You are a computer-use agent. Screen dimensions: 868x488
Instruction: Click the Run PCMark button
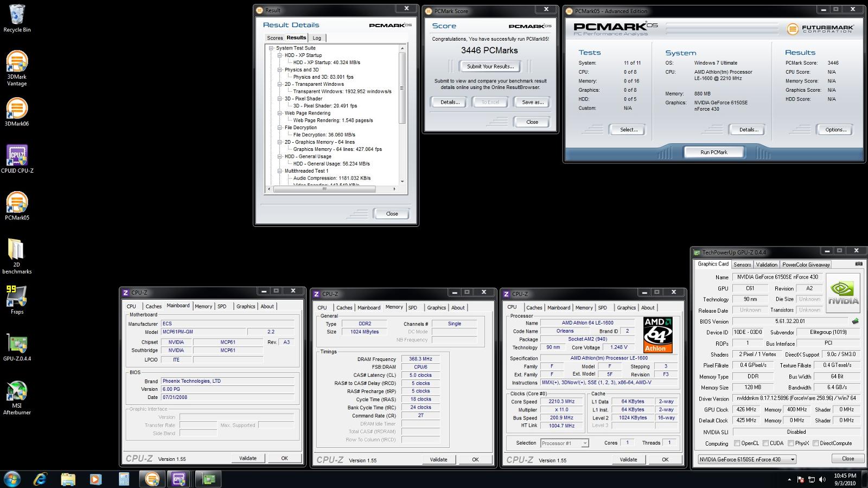713,152
